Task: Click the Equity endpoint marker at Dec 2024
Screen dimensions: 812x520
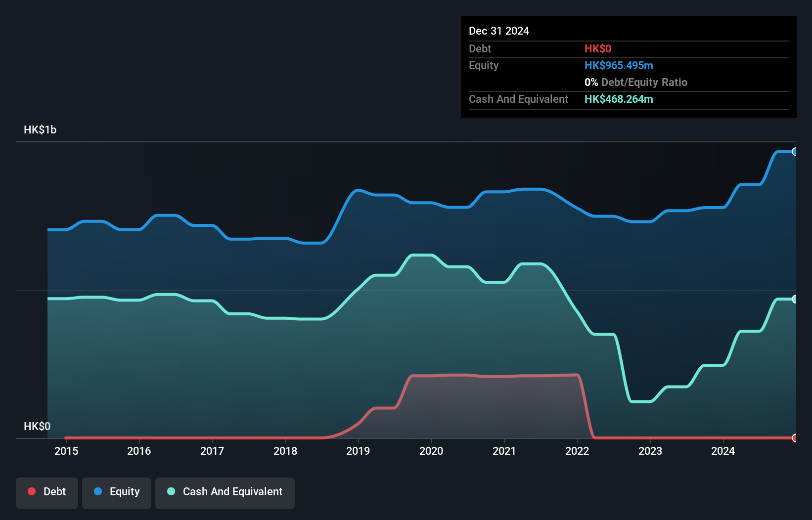Action: tap(795, 152)
